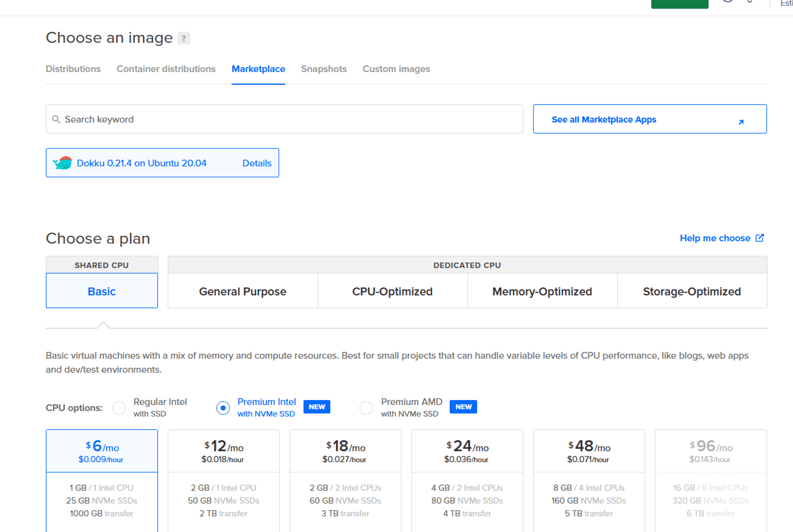
Task: Click the Dokku whale logo icon
Action: pos(63,163)
